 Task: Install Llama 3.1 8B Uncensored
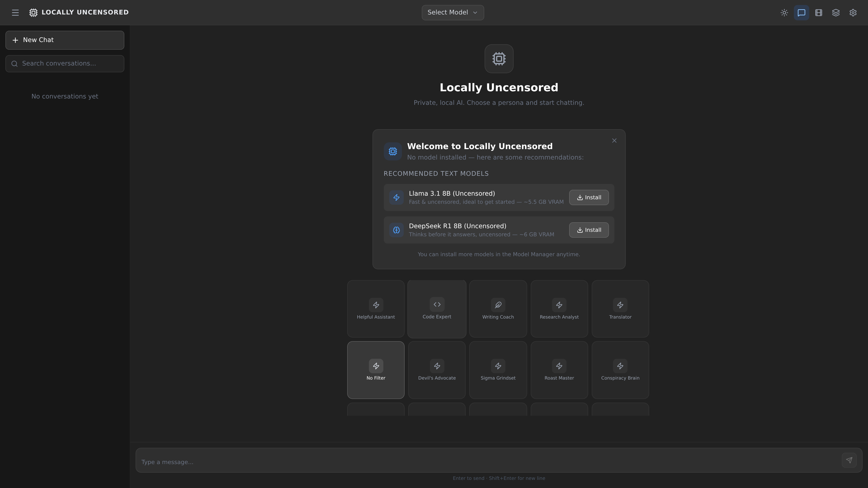(x=588, y=197)
